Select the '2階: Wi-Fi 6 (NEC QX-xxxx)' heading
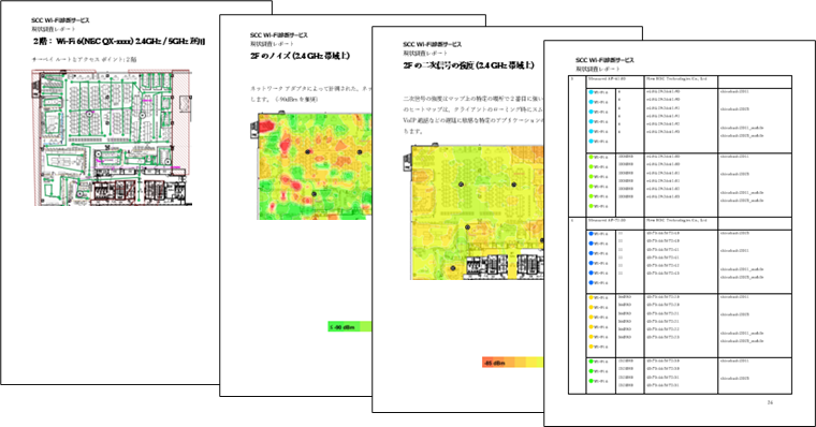The image size is (816, 427). pyautogui.click(x=120, y=41)
